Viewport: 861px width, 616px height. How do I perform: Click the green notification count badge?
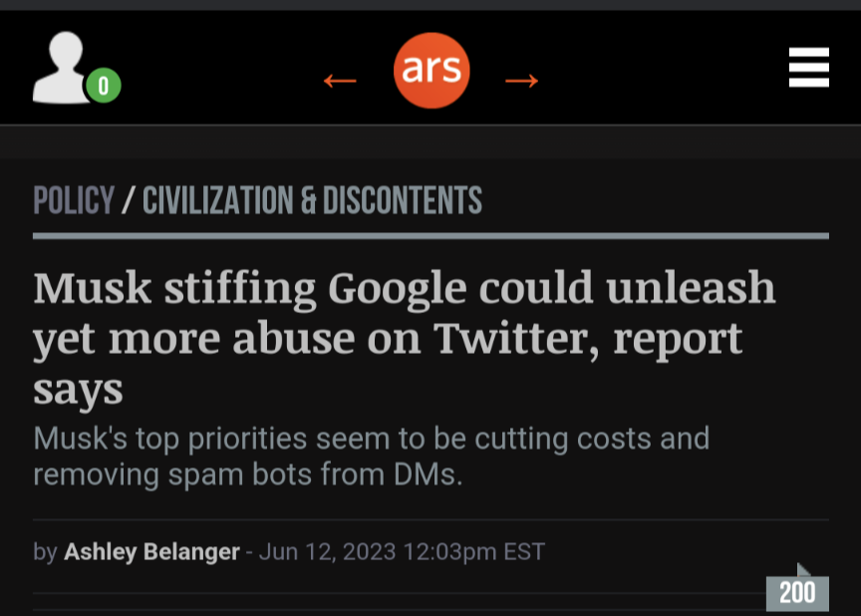coord(103,87)
